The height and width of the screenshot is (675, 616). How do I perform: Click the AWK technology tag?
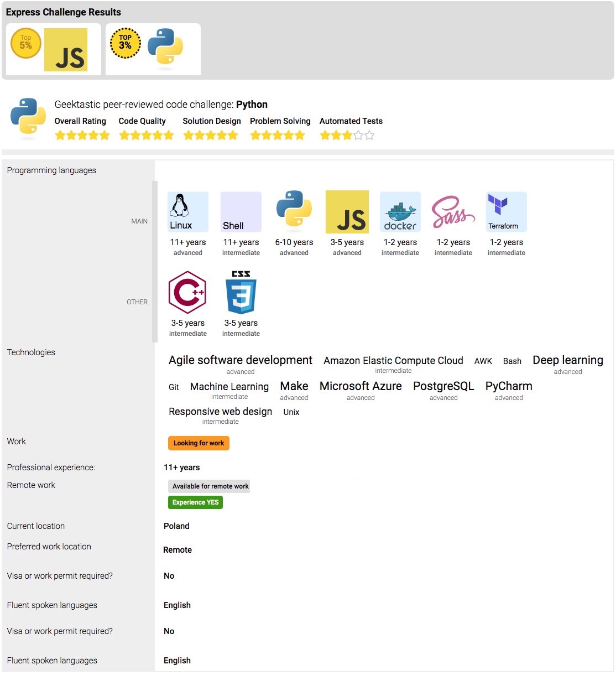click(483, 361)
